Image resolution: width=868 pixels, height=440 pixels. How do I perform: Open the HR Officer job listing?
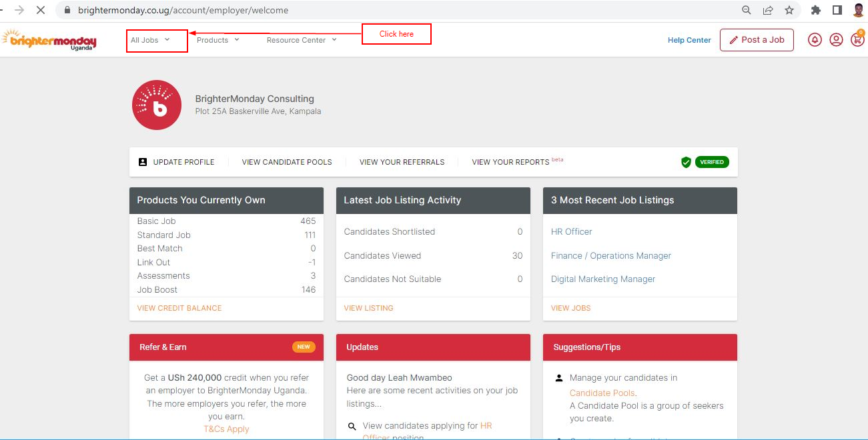point(571,232)
